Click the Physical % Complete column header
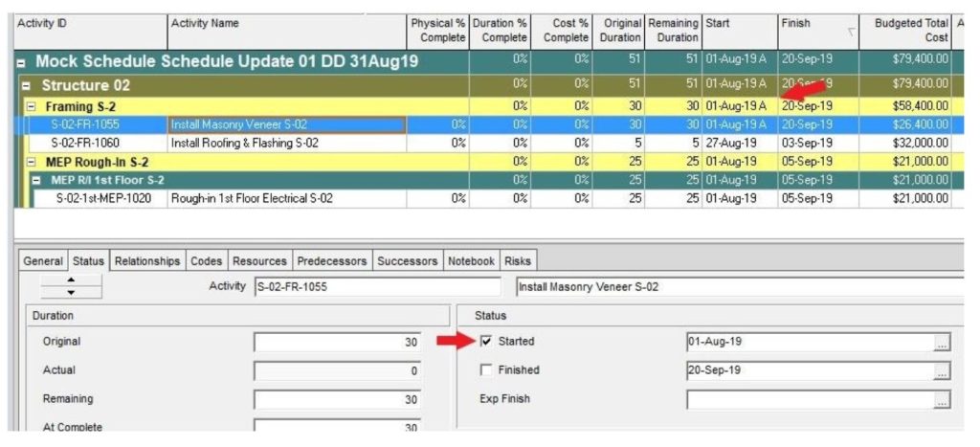Viewport: 980px width, 447px height. (437, 32)
